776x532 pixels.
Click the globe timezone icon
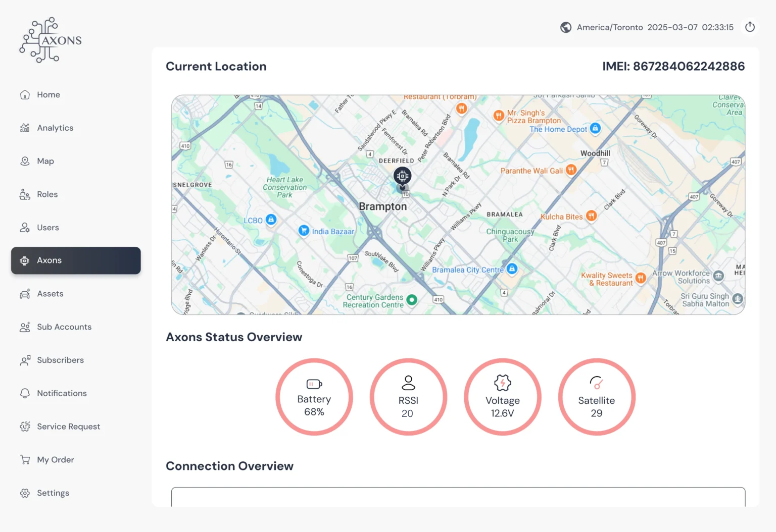(566, 27)
